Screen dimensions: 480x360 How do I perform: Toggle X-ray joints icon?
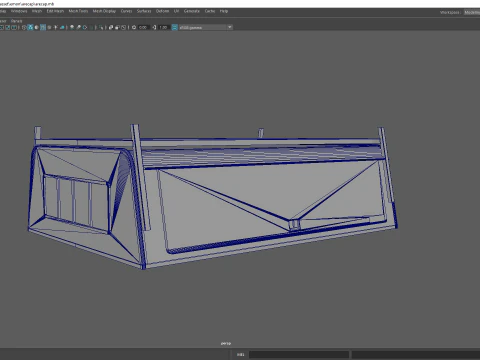123,27
